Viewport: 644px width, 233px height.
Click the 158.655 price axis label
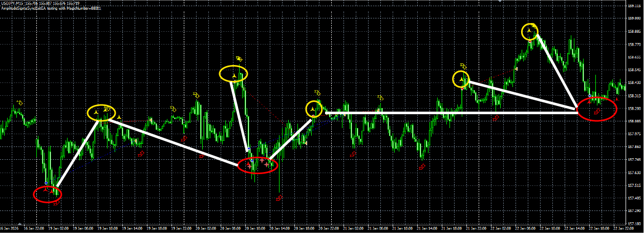pyautogui.click(x=634, y=57)
